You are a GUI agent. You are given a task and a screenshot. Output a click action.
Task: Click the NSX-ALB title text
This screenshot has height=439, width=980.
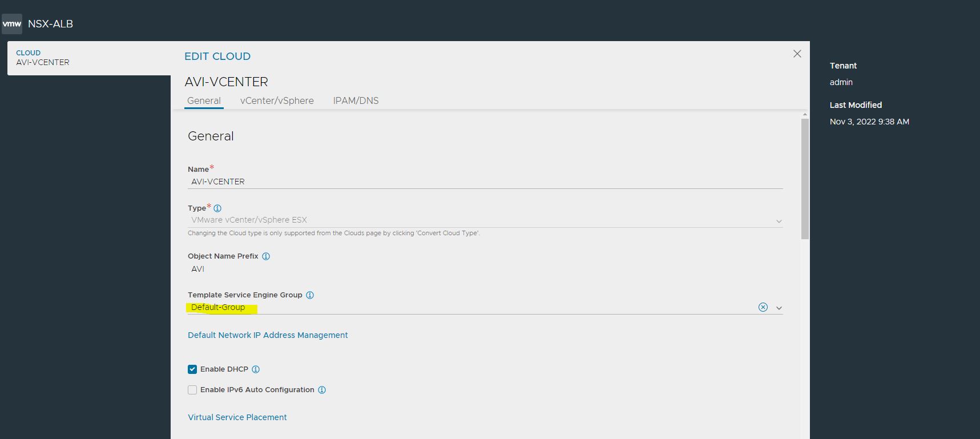coord(50,24)
